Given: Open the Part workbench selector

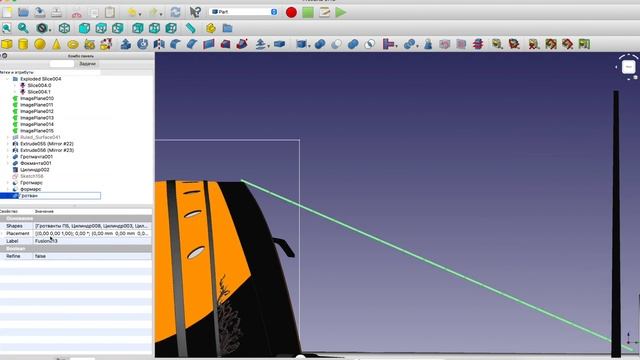Looking at the screenshot, I should [x=244, y=12].
